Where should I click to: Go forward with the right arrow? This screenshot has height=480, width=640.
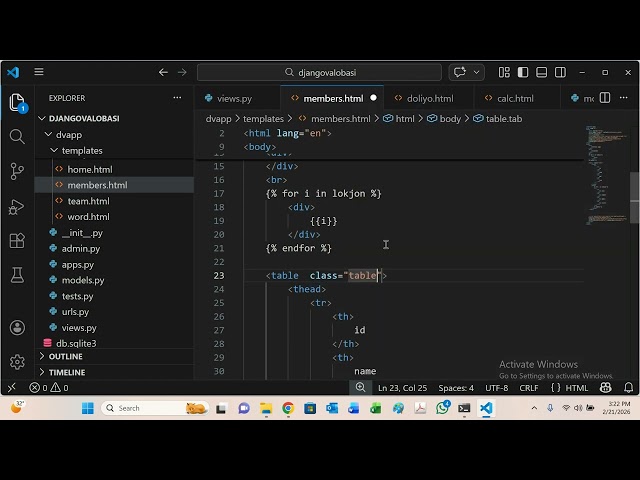point(182,72)
